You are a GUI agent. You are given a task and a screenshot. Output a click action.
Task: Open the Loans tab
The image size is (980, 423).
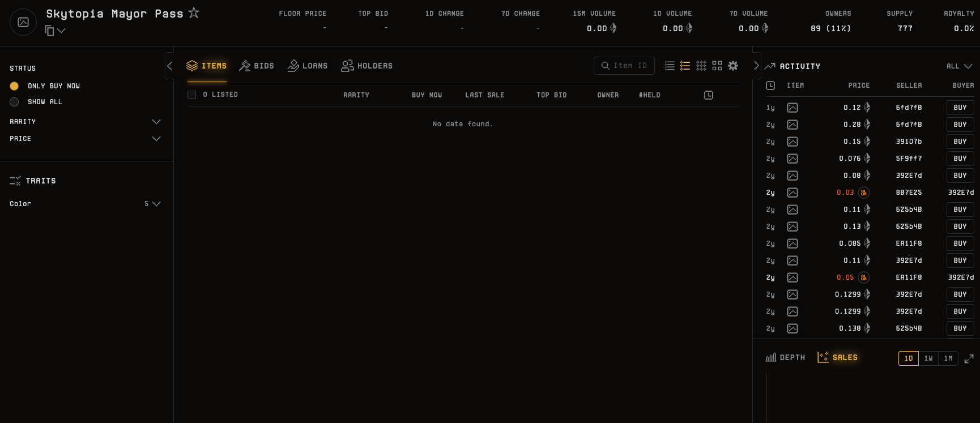[308, 66]
